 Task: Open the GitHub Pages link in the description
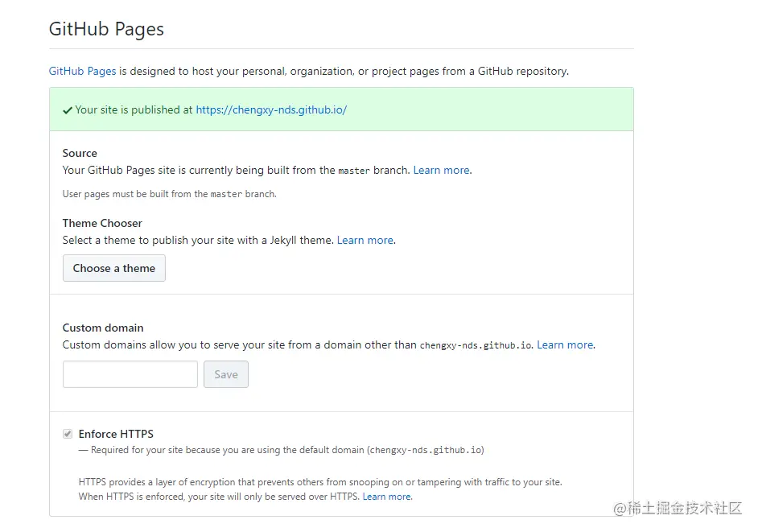click(82, 71)
